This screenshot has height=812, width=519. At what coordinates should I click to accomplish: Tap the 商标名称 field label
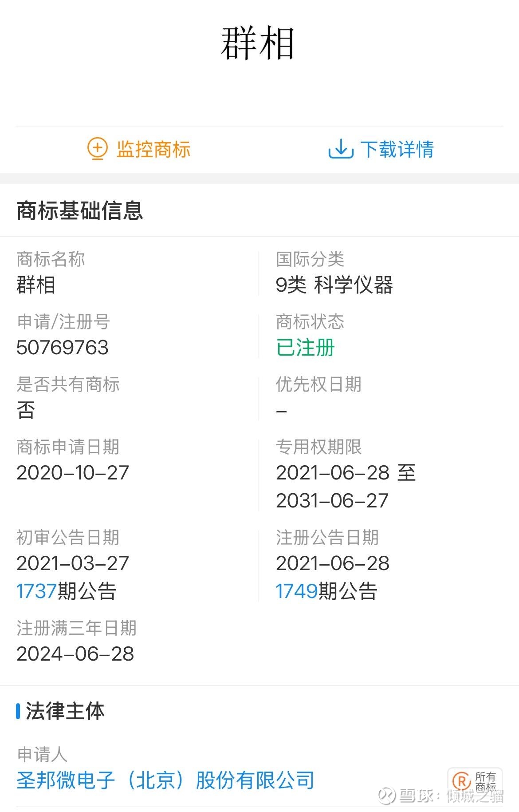pos(51,259)
